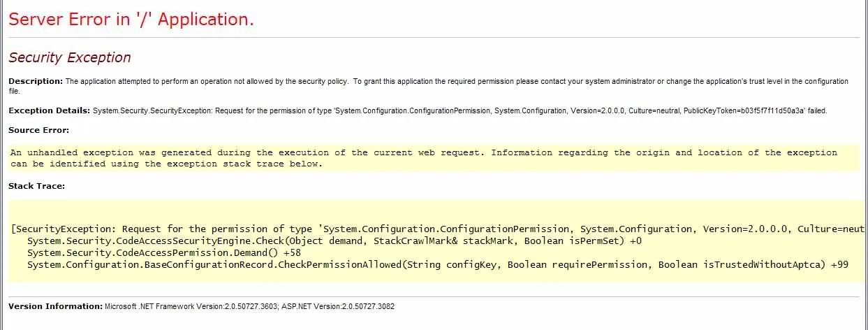The width and height of the screenshot is (868, 330).
Task: Click the Exception Details label
Action: pyautogui.click(x=49, y=110)
